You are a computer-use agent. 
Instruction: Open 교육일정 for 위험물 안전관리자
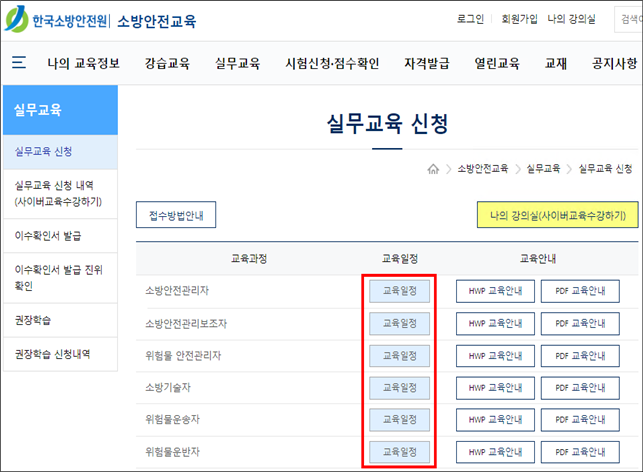[399, 356]
